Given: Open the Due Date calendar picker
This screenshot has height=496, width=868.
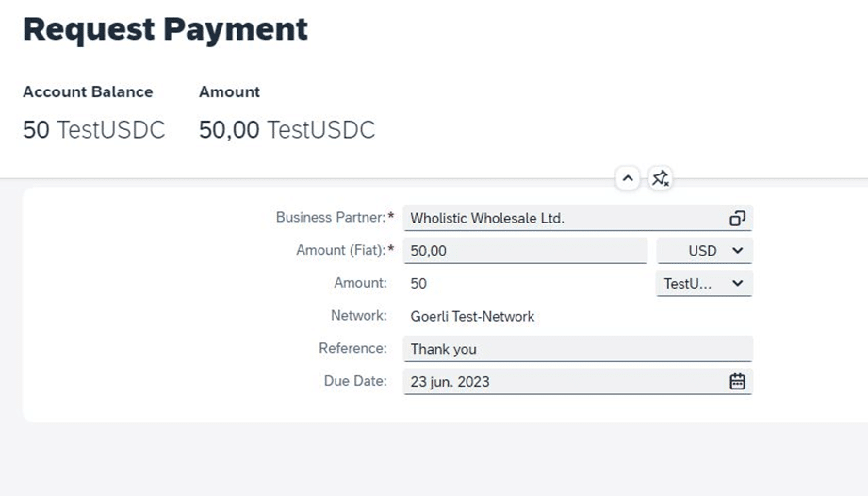Looking at the screenshot, I should click(737, 381).
